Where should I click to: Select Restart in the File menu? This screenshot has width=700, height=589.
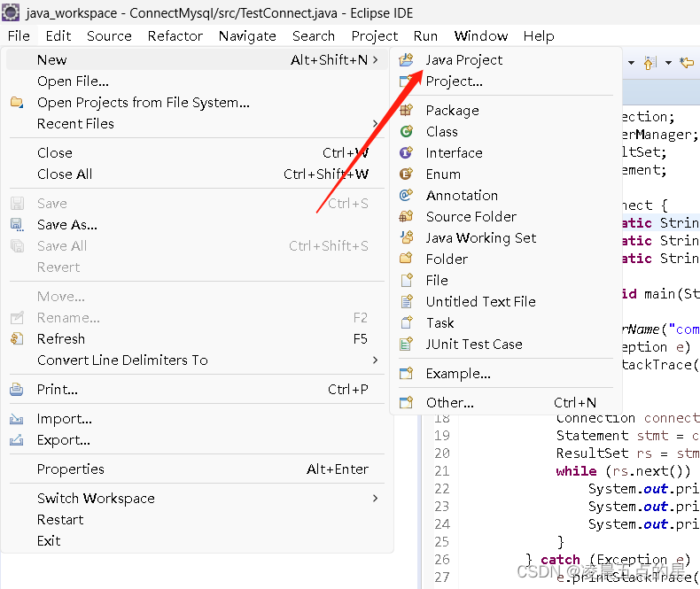[x=195, y=519]
